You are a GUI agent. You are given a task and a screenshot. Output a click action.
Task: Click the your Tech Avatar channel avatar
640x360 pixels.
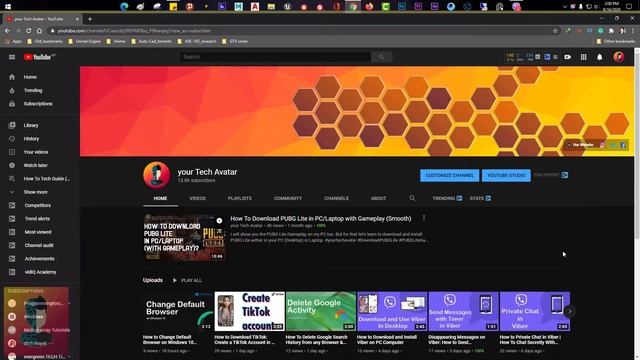click(157, 175)
